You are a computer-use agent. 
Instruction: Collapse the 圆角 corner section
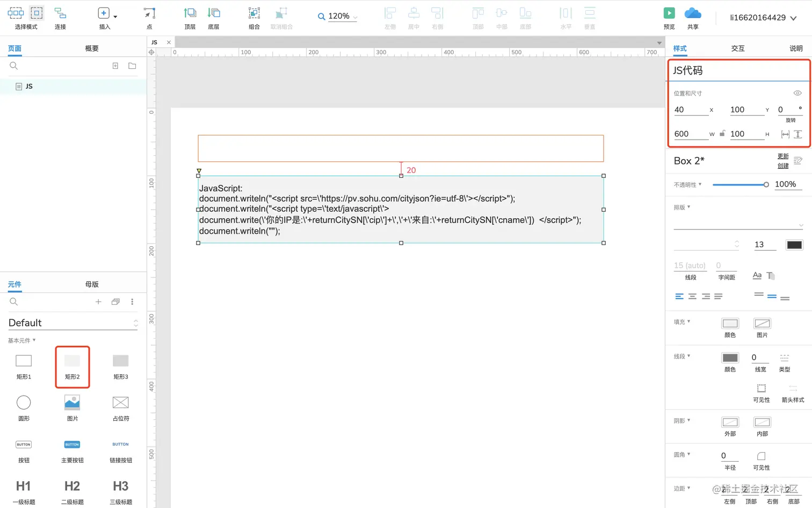(682, 454)
